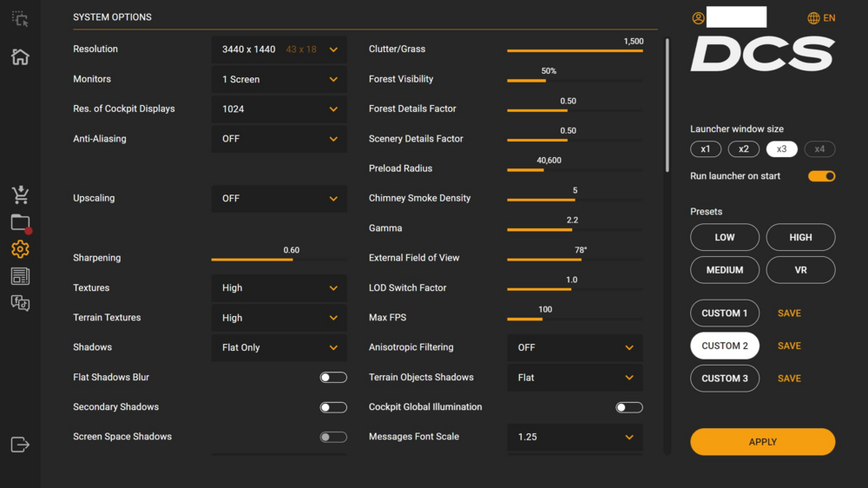Open the chat/forum bubbles icon

[x=20, y=303]
